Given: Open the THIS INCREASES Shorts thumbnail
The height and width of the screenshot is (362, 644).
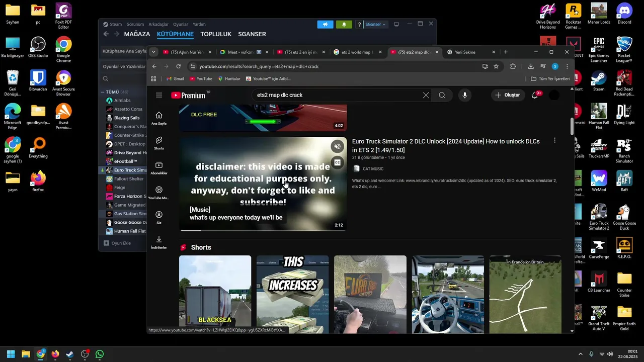Looking at the screenshot, I should (x=292, y=294).
